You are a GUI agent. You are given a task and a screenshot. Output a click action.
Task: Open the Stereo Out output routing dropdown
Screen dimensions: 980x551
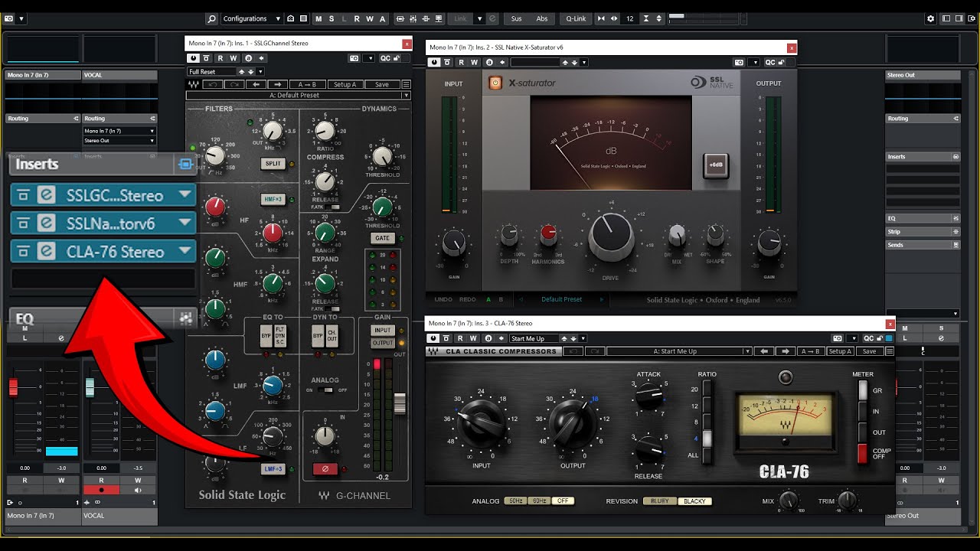[x=119, y=141]
